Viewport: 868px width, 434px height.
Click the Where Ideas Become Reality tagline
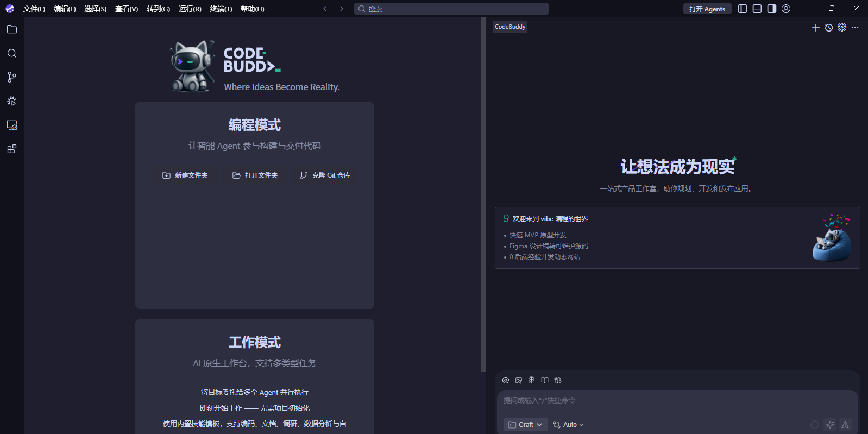pyautogui.click(x=282, y=87)
